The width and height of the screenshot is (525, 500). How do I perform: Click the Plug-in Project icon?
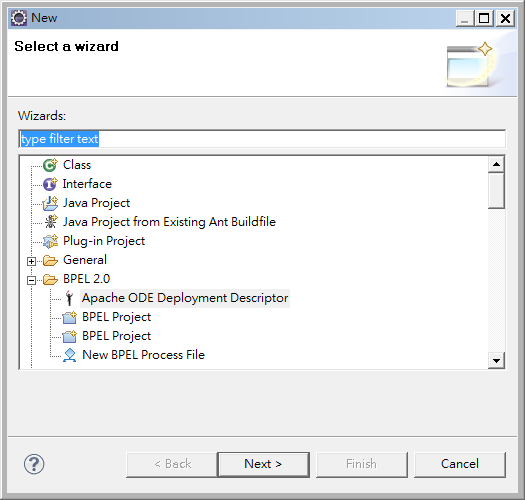coord(50,241)
